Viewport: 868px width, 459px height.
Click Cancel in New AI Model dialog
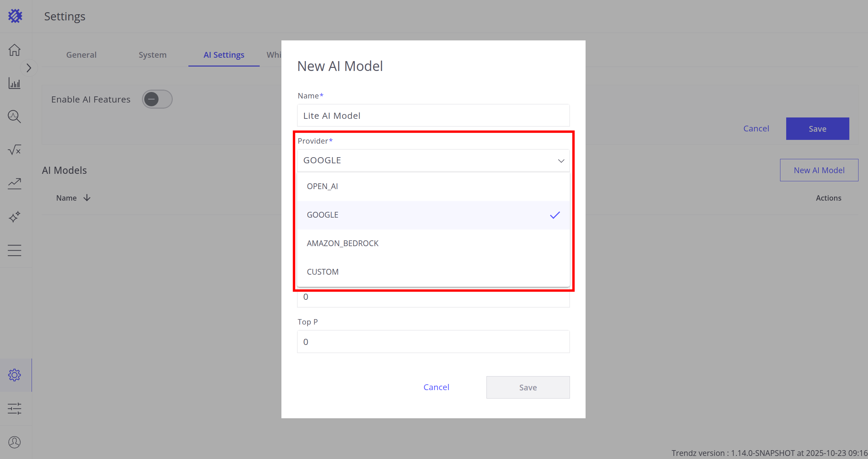tap(436, 387)
